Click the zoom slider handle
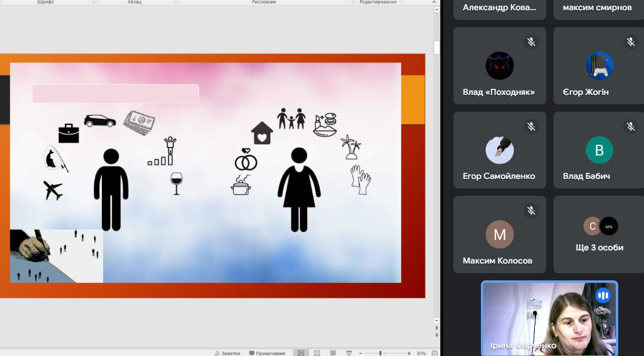This screenshot has height=356, width=644. click(x=380, y=353)
